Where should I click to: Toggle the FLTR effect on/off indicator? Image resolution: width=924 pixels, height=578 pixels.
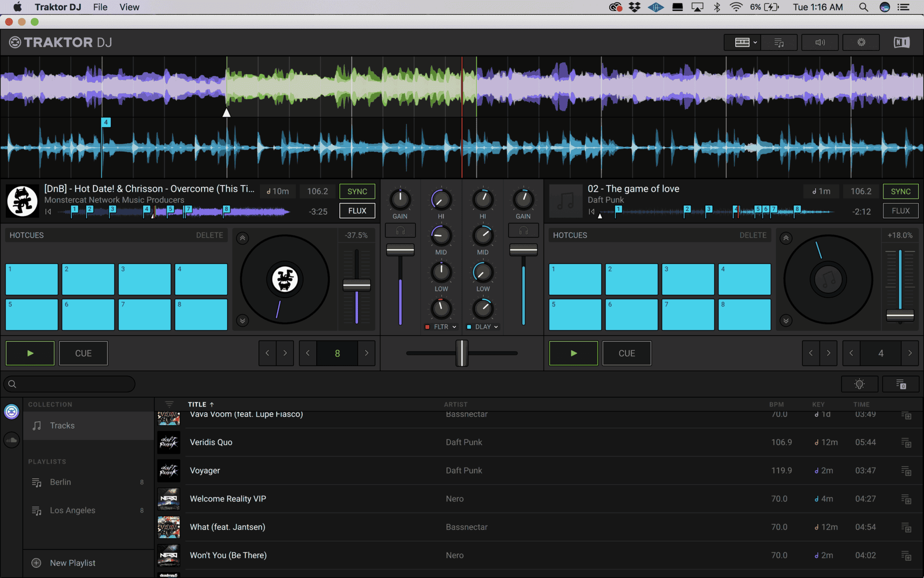(427, 327)
